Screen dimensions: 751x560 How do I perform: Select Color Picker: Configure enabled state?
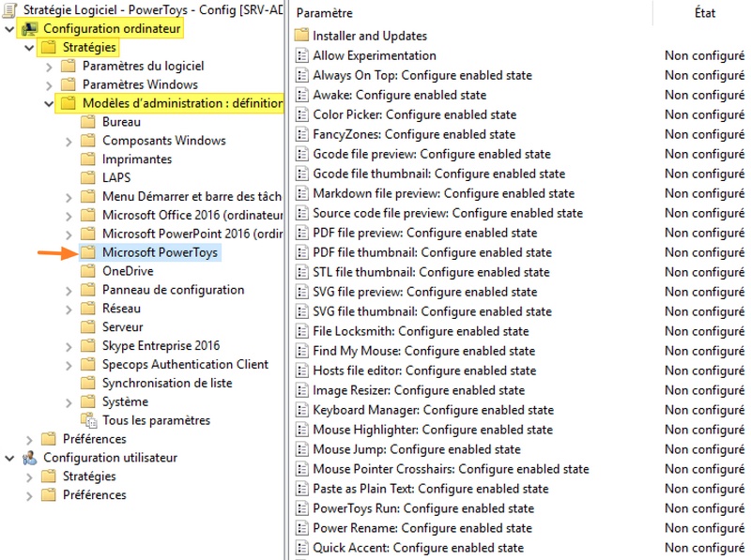tap(414, 114)
